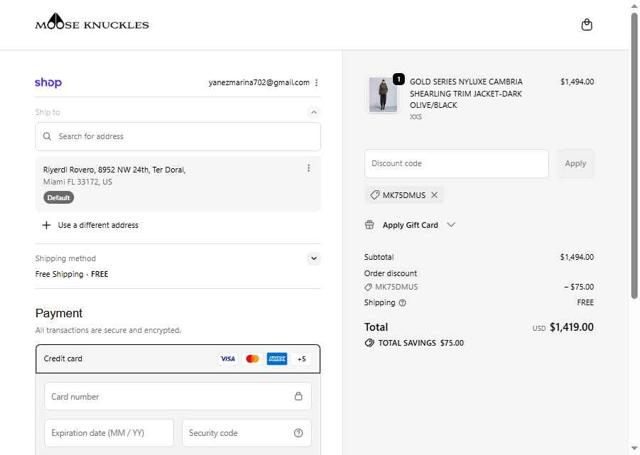This screenshot has width=640, height=455.
Task: Click the shipping info help icon
Action: point(403,302)
